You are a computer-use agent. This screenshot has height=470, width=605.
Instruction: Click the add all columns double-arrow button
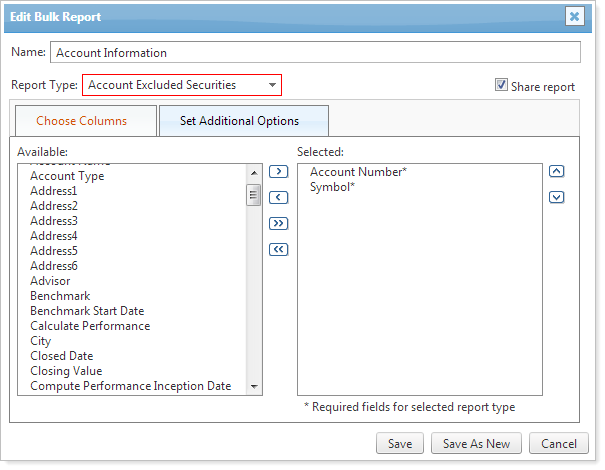(x=279, y=223)
